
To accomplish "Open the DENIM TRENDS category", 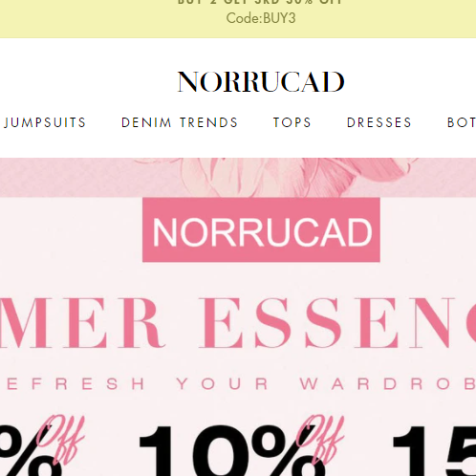I will (x=180, y=122).
